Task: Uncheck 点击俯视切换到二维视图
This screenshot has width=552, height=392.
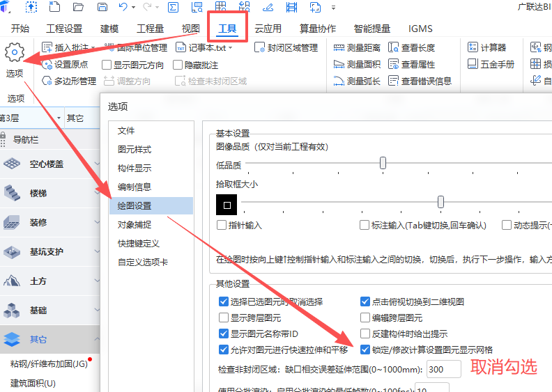Action: click(365, 301)
